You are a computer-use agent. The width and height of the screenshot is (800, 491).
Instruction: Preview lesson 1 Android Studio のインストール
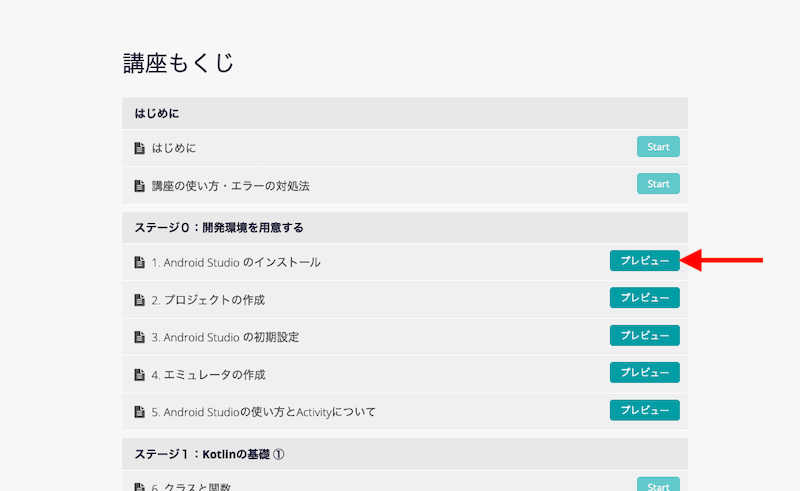pos(644,260)
